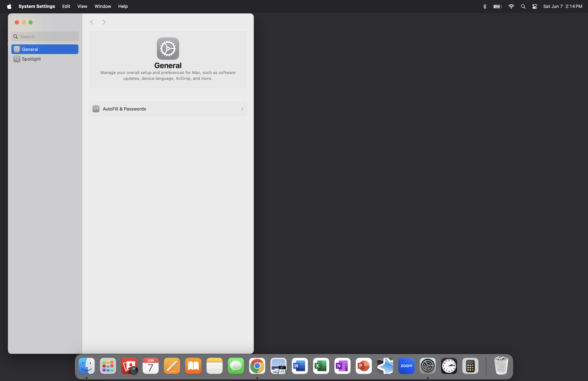Maximize the System Settings window
The image size is (588, 381).
pyautogui.click(x=31, y=23)
